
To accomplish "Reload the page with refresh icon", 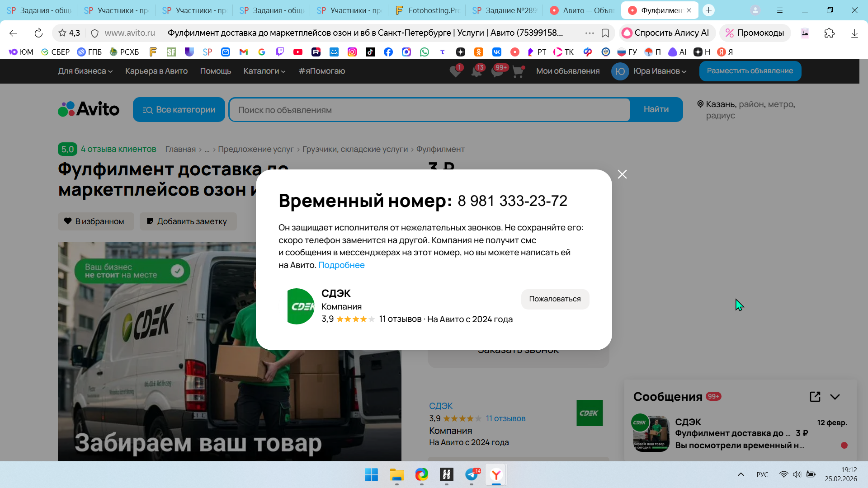I will point(38,33).
